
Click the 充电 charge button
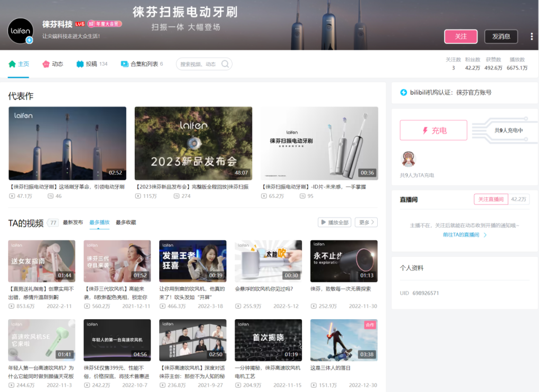pos(434,130)
